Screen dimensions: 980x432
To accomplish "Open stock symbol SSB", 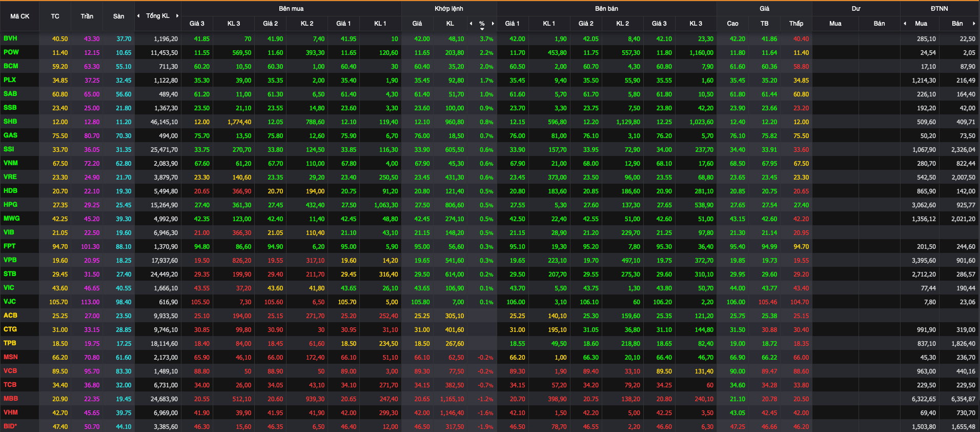I will click(x=10, y=108).
